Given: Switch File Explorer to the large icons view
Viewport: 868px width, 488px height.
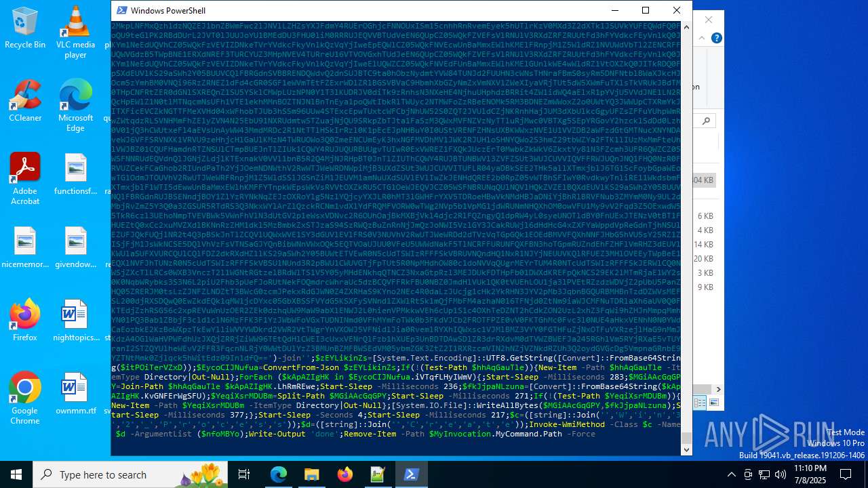Looking at the screenshot, I should pyautogui.click(x=713, y=403).
